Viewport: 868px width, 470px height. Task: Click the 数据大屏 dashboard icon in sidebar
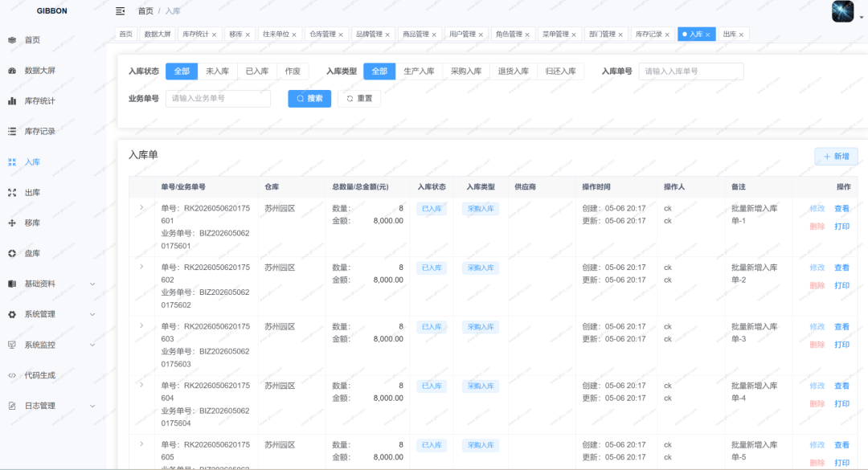tap(12, 71)
